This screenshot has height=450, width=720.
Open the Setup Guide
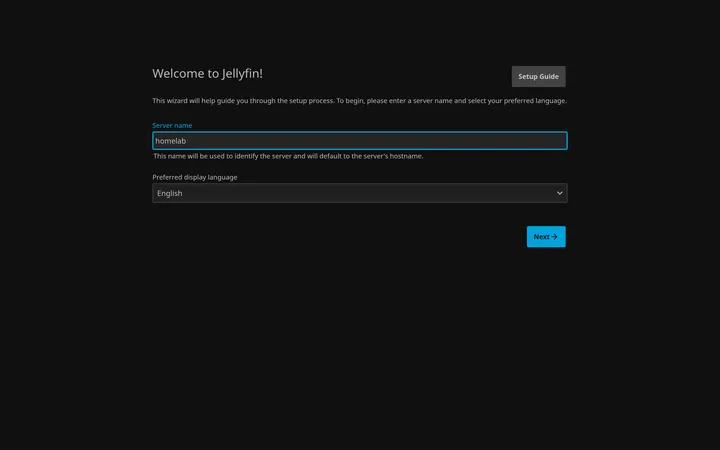tap(538, 77)
